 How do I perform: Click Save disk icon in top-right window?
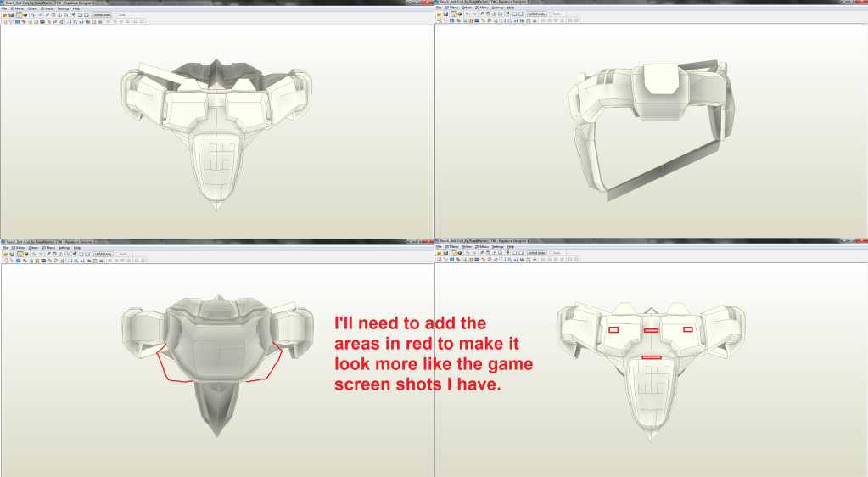(x=445, y=14)
